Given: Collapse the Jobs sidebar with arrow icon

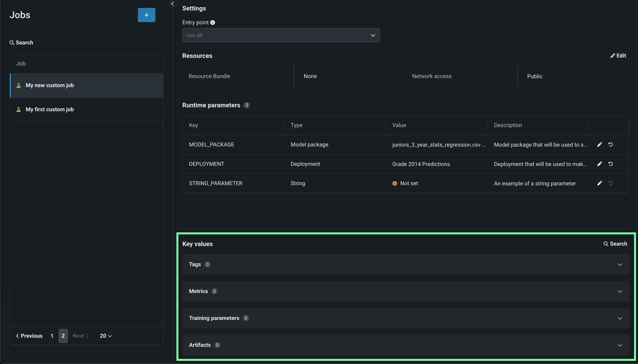Looking at the screenshot, I should click(172, 4).
